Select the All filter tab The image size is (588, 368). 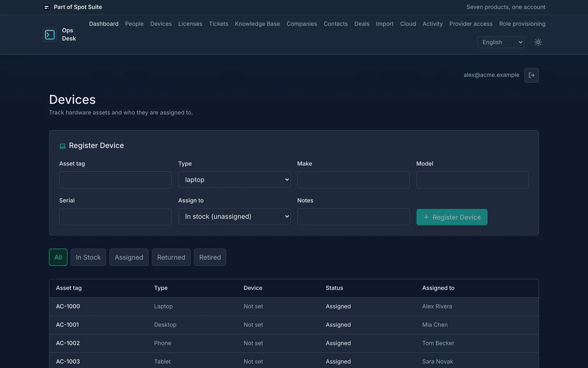click(58, 257)
